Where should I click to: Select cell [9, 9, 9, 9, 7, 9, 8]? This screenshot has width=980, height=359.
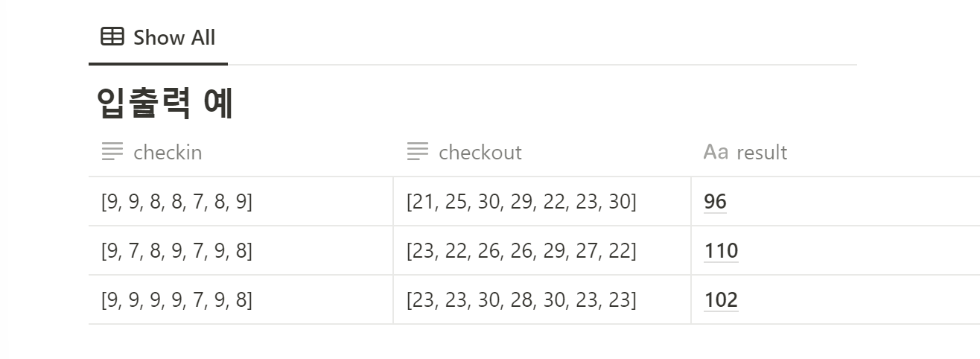point(241,300)
